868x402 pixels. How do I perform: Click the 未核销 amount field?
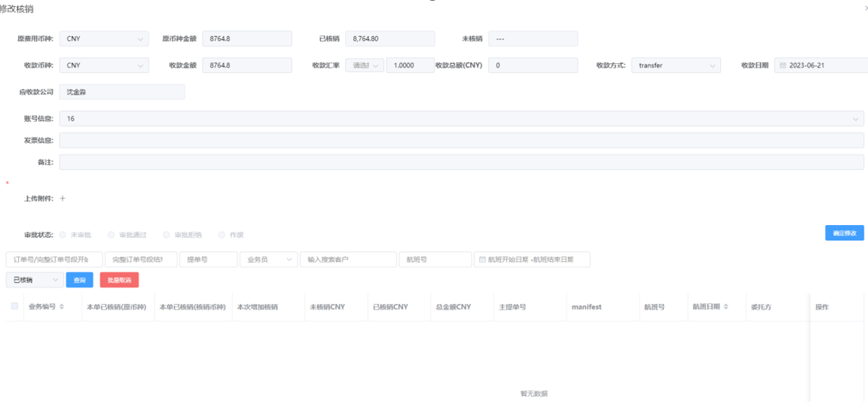click(533, 38)
